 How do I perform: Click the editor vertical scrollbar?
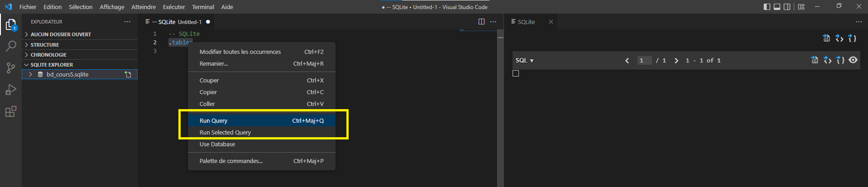[500, 109]
